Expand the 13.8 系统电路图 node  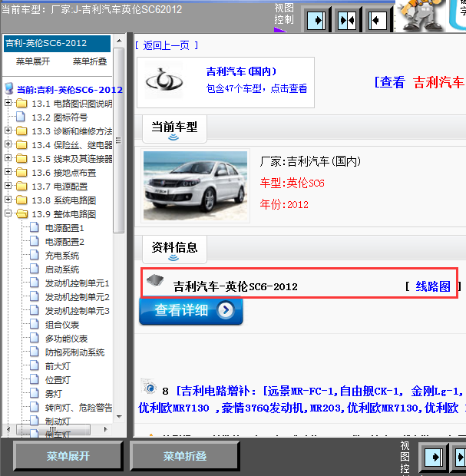8,200
